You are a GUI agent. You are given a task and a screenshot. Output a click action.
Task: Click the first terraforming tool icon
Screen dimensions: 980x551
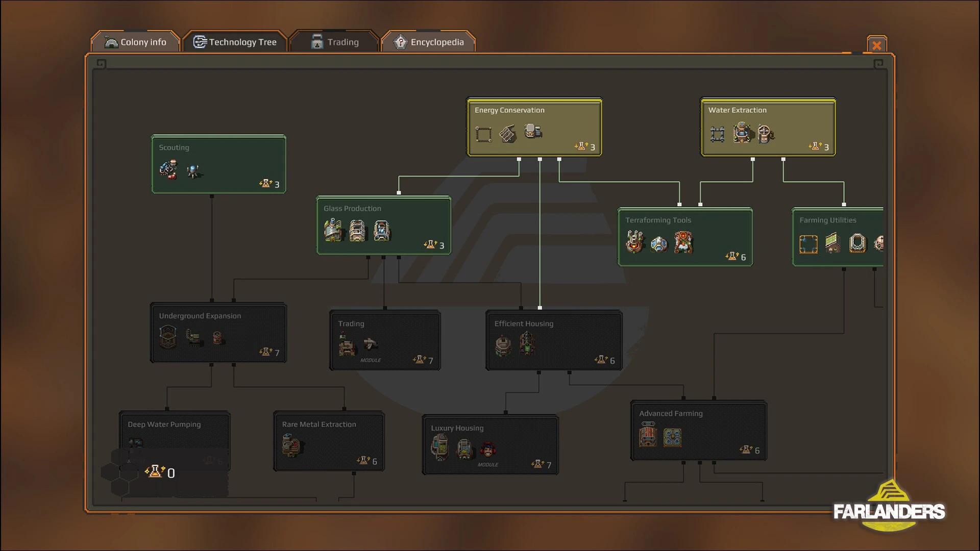634,242
